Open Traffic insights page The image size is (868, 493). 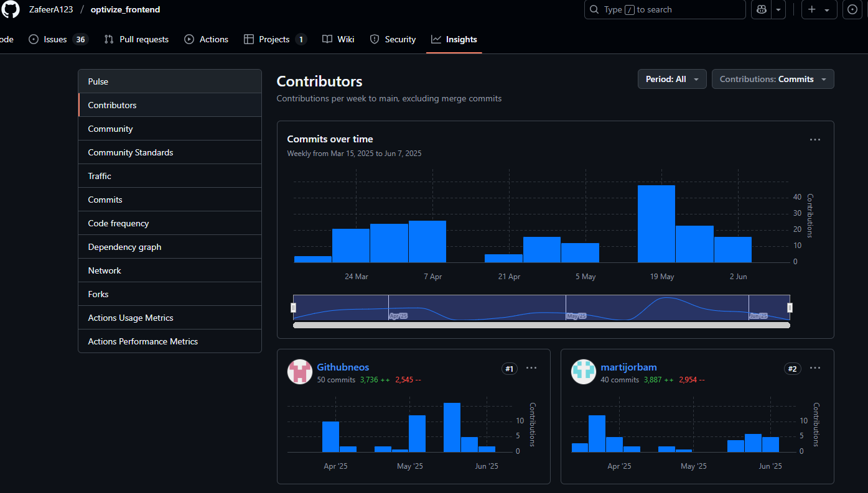pyautogui.click(x=170, y=176)
